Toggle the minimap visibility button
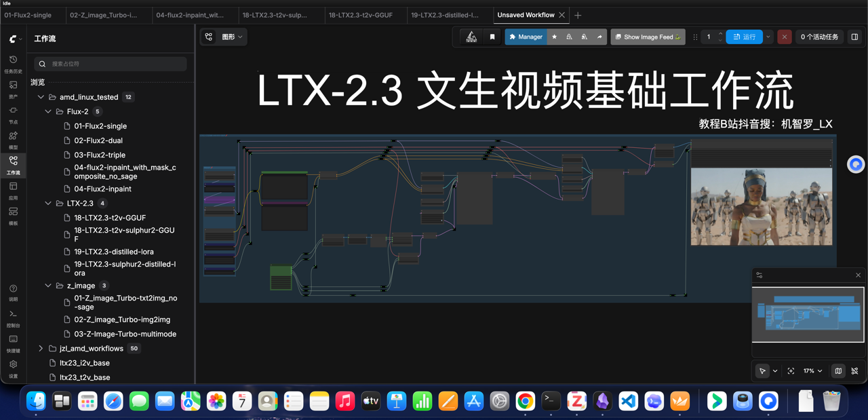 tap(838, 371)
